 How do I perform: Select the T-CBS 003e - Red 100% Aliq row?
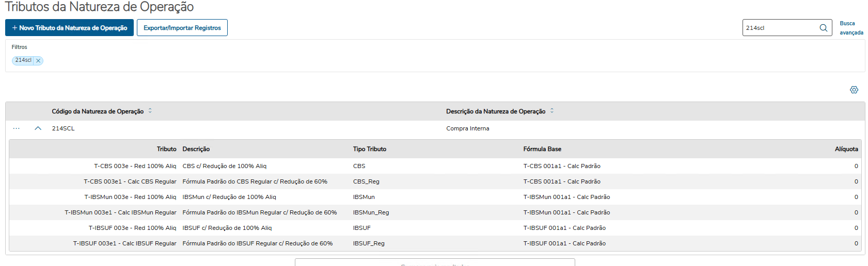click(135, 166)
